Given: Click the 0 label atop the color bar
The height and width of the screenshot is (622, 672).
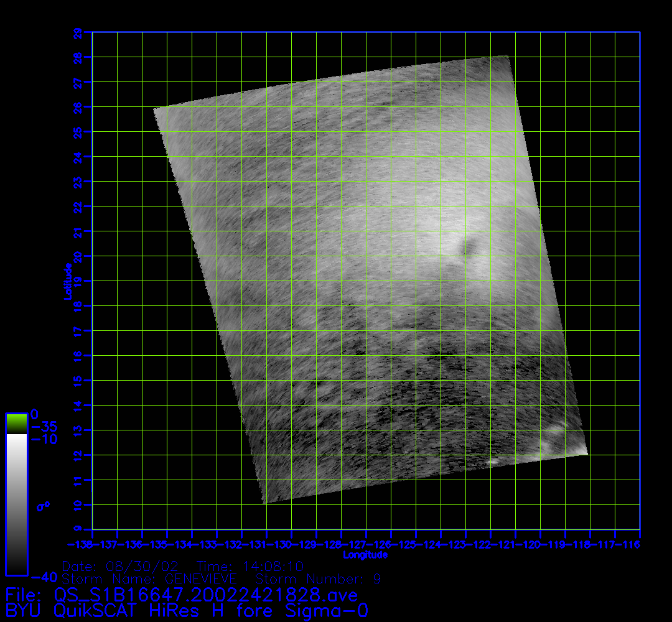Looking at the screenshot, I should [34, 414].
